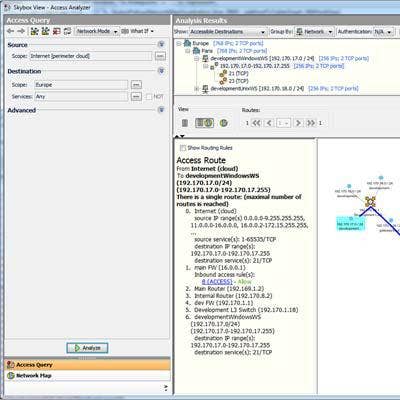Expand the developmentLinuxWS tree node
400x400 pixels.
point(197,89)
